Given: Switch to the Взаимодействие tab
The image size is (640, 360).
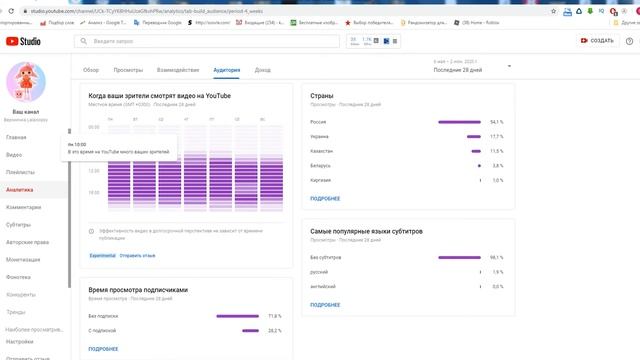Looking at the screenshot, I should tap(178, 70).
